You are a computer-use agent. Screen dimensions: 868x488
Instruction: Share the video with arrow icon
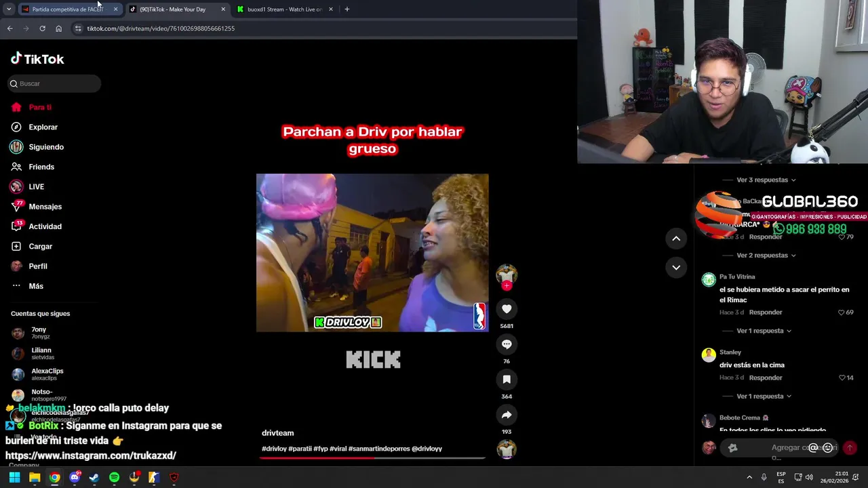click(507, 415)
